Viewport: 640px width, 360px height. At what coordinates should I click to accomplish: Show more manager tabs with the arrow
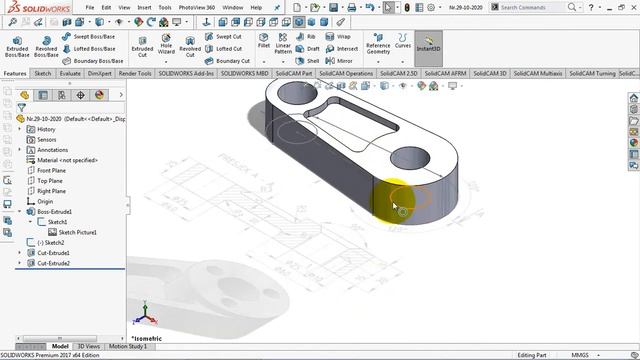click(x=121, y=95)
